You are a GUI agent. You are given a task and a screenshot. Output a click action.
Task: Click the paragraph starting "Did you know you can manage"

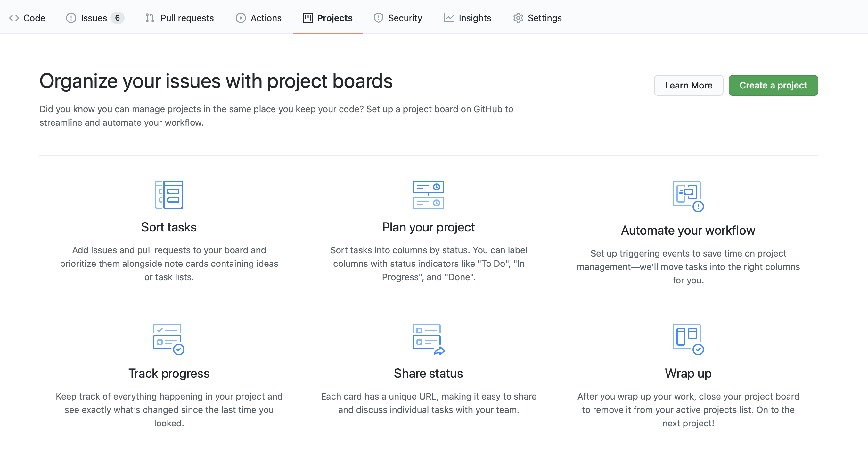pyautogui.click(x=276, y=116)
